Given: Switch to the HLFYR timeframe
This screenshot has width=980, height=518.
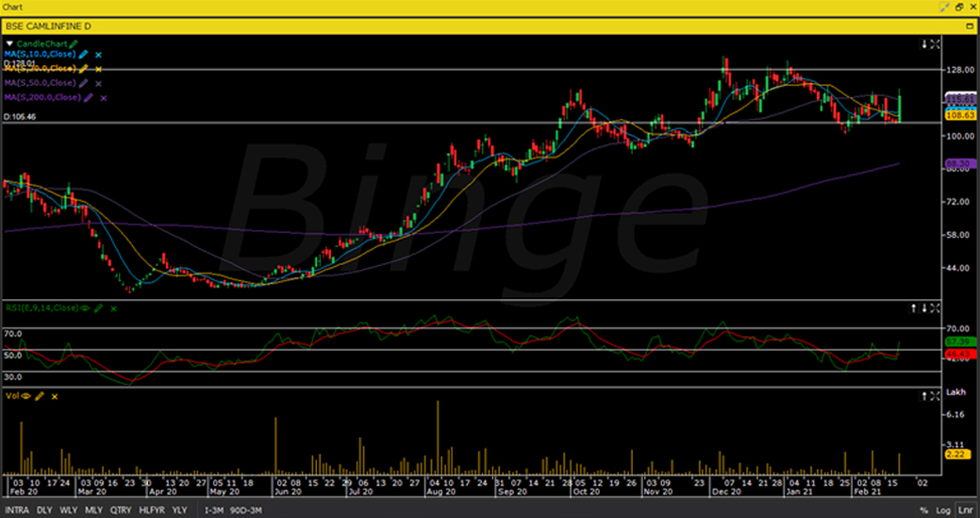Looking at the screenshot, I should click(x=152, y=510).
